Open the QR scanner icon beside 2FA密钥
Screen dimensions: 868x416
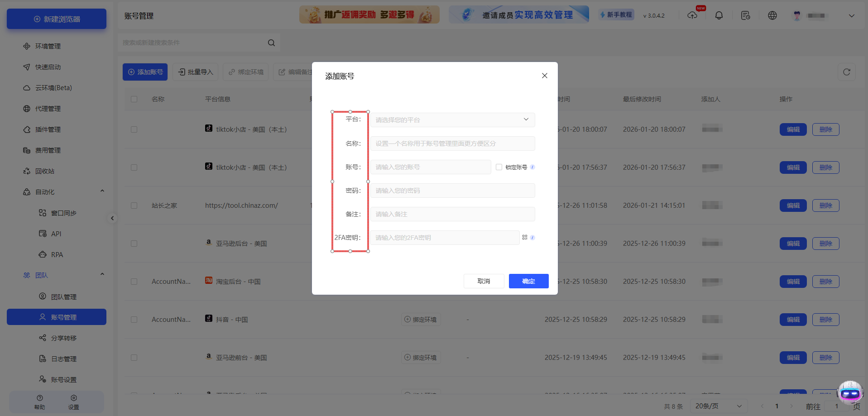coord(525,237)
